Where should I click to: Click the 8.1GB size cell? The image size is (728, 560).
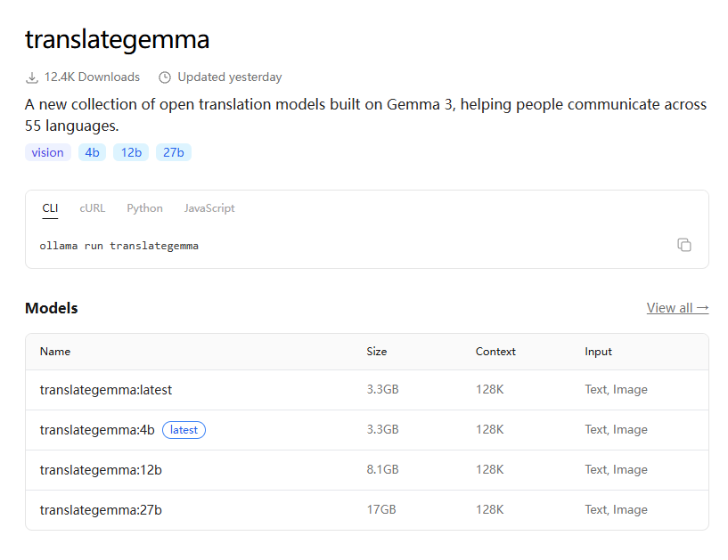coord(382,469)
